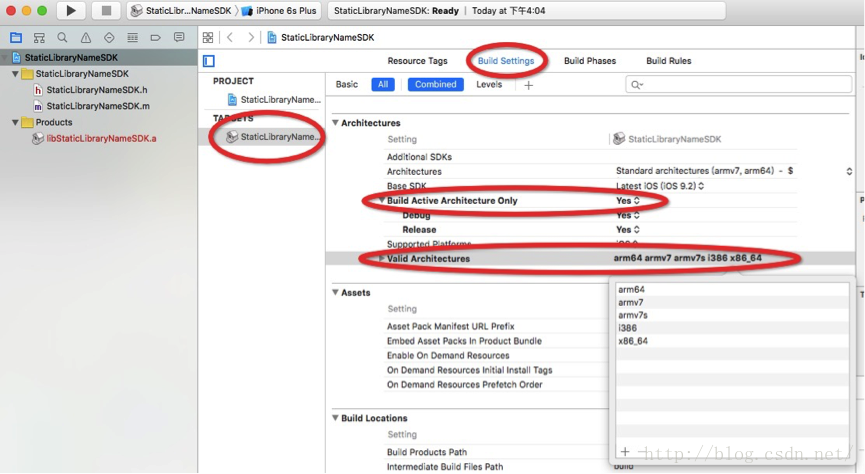This screenshot has height=474, width=865.
Task: Toggle the project and targets list sidebar
Action: [x=209, y=61]
